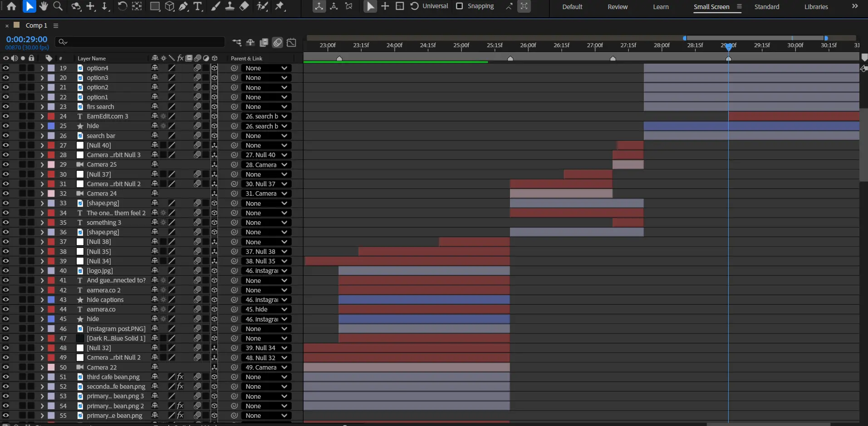Screen dimensions: 868x426
Task: Open parent dropdown for option3 layer
Action: pos(266,78)
